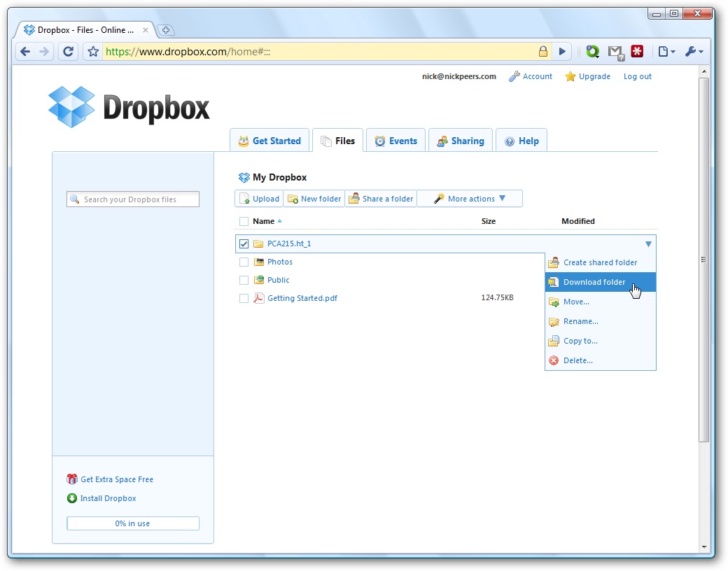The height and width of the screenshot is (571, 728).
Task: Close the Dropbox - Files browser tab
Action: [x=146, y=30]
